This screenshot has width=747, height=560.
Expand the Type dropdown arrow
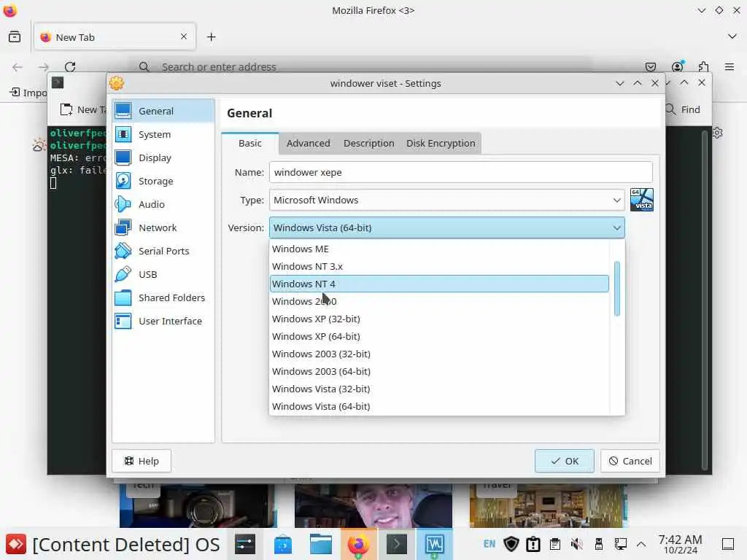click(616, 200)
